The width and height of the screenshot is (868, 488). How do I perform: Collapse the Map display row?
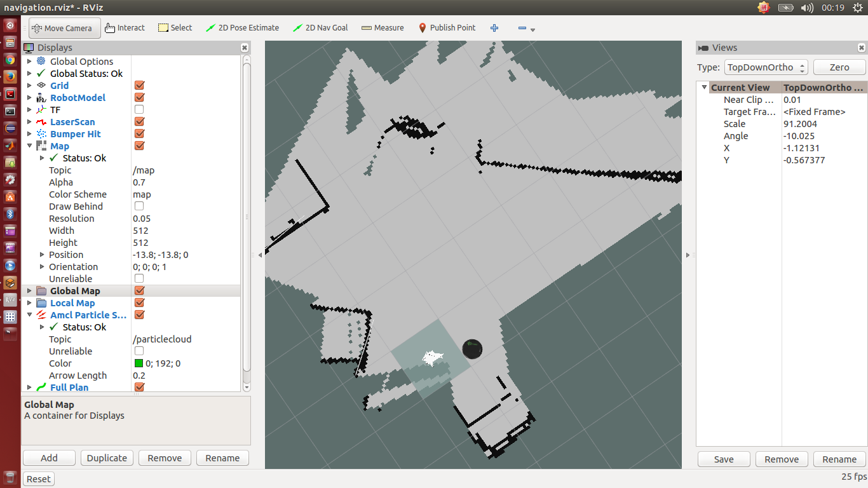pos(29,146)
